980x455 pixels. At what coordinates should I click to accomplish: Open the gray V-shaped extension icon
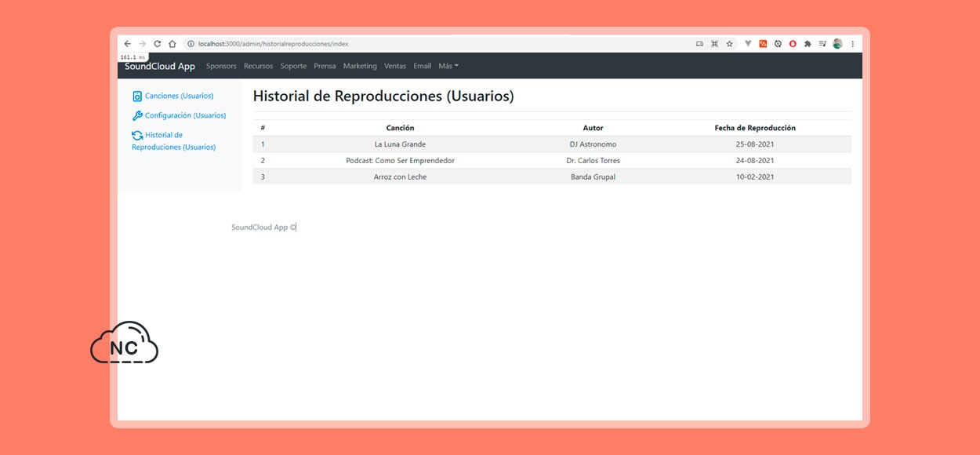click(748, 44)
